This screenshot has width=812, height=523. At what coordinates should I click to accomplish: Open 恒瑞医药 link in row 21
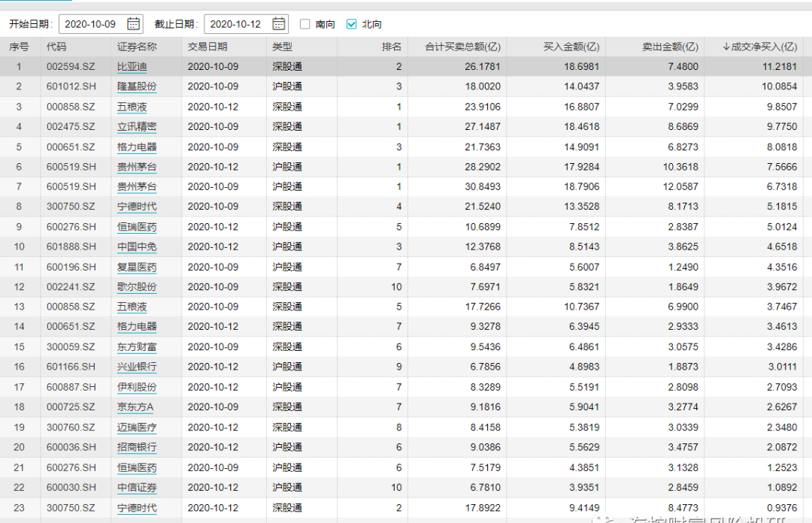click(x=137, y=467)
